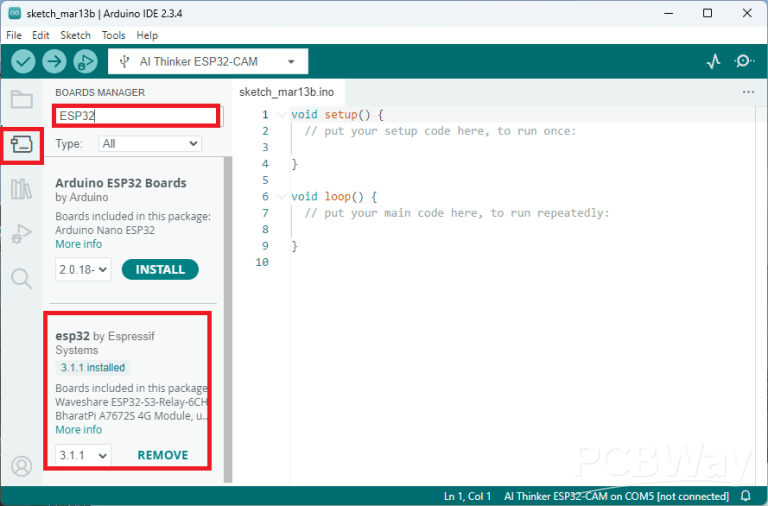768x506 pixels.
Task: Click the 'esp32 by Espressif Systems' title
Action: coord(105,343)
